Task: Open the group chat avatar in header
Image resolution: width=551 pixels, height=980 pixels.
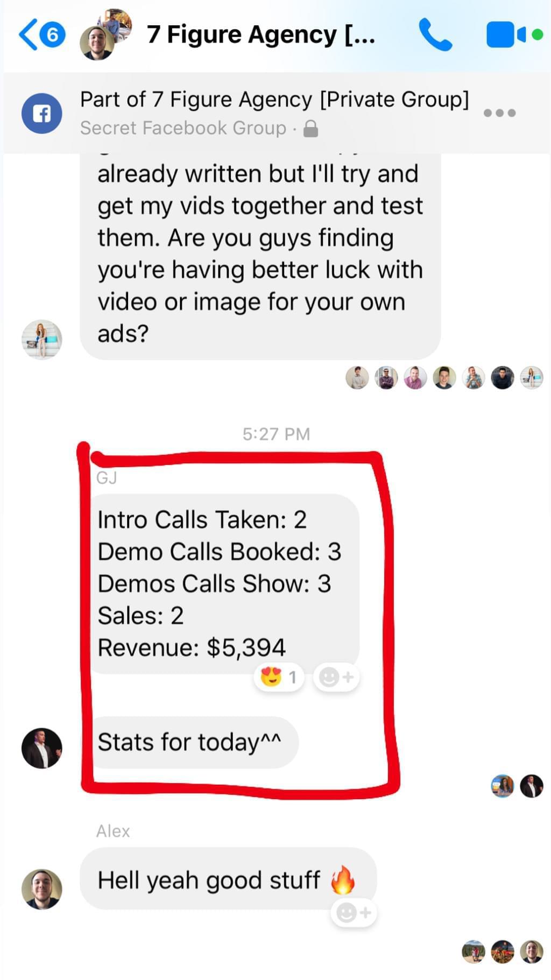Action: pos(105,34)
